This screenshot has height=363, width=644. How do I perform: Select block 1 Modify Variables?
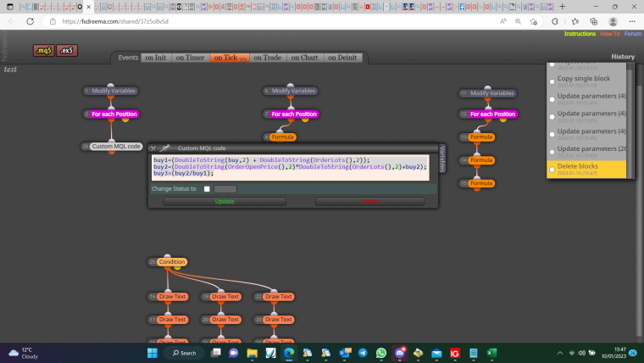pos(110,91)
